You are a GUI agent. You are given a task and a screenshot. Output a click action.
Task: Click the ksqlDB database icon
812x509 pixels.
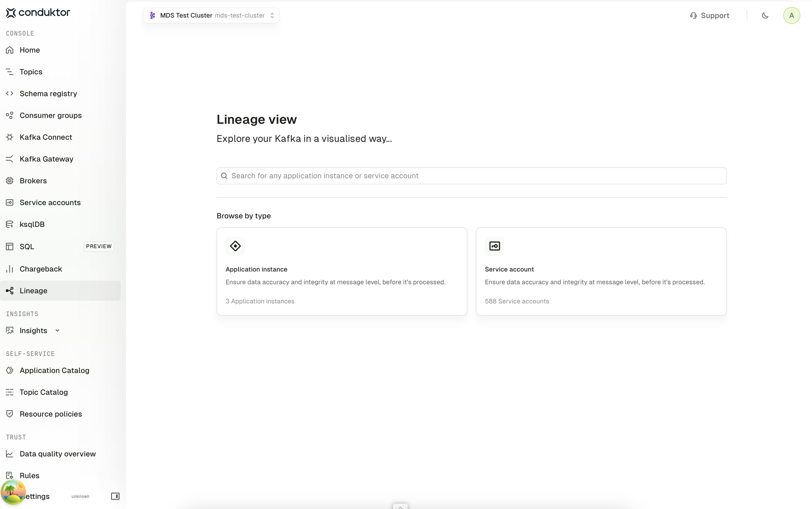[x=10, y=224]
